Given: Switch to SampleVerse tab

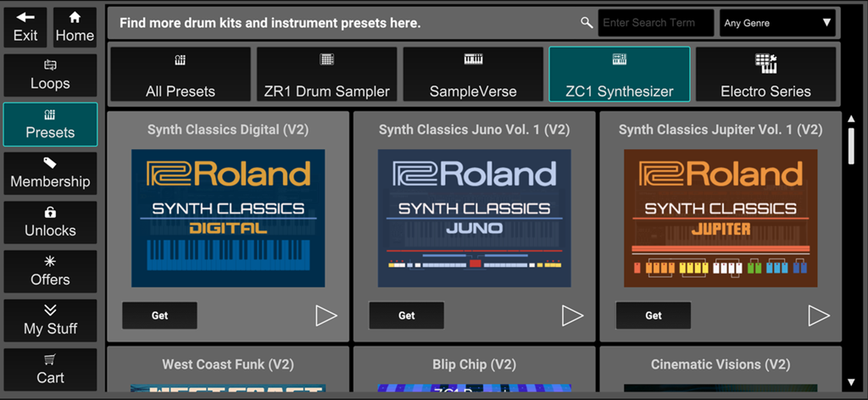Looking at the screenshot, I should 473,74.
